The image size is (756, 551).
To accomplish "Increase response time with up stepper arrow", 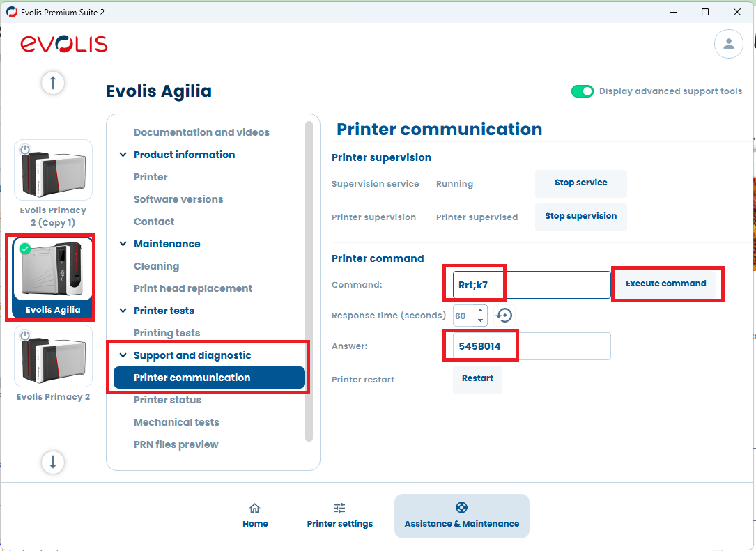I will (480, 311).
